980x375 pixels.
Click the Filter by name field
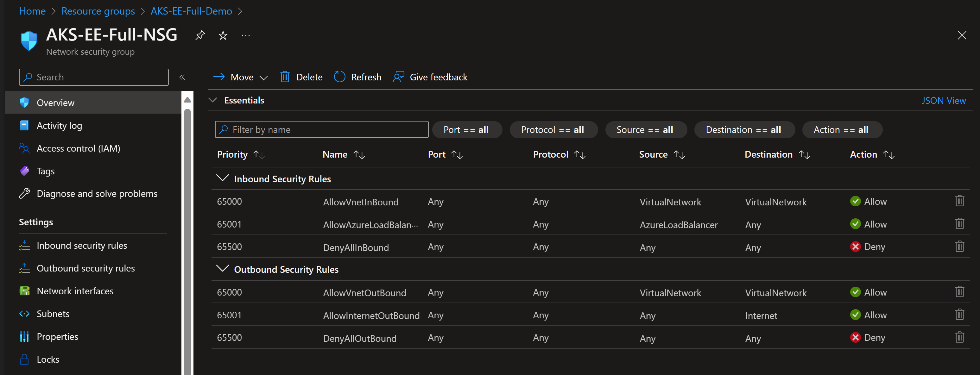pos(321,129)
